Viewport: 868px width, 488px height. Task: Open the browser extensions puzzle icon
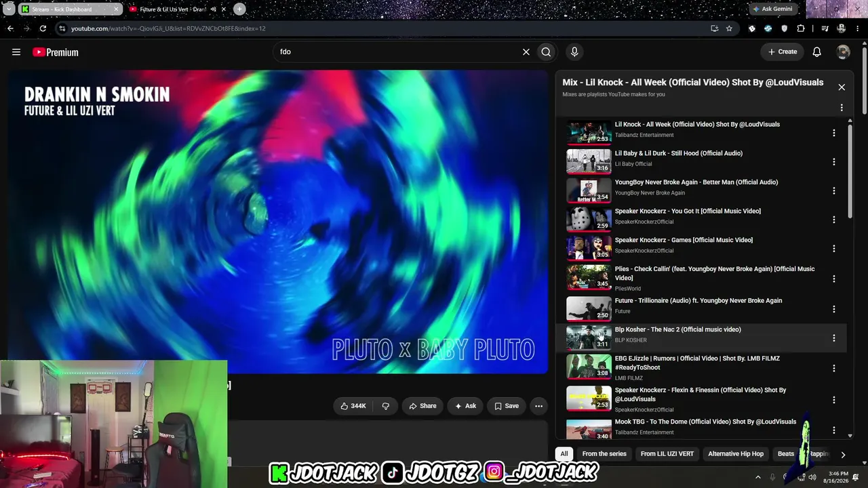[801, 28]
